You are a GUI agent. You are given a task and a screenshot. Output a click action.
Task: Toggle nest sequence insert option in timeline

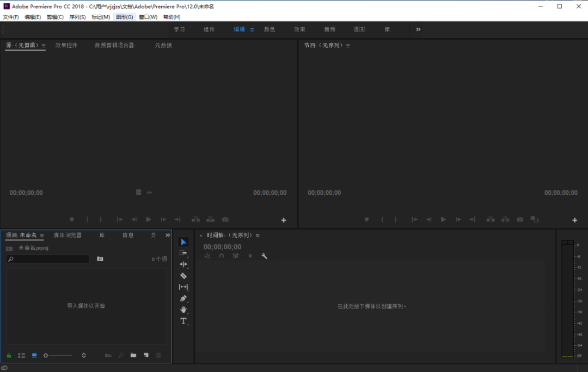click(x=207, y=256)
